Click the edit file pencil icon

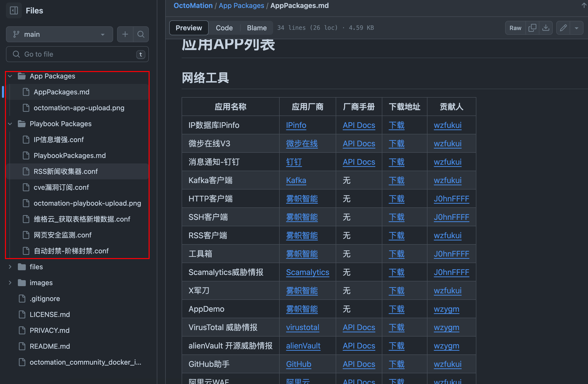click(563, 28)
